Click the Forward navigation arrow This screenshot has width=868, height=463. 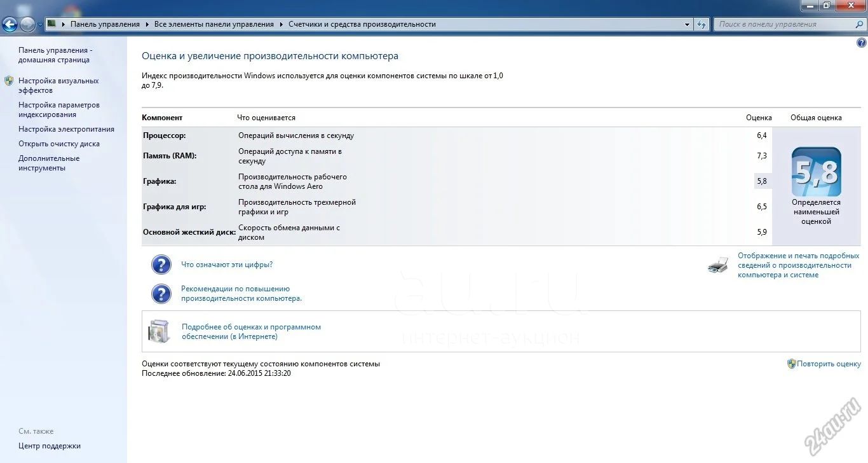tap(27, 25)
